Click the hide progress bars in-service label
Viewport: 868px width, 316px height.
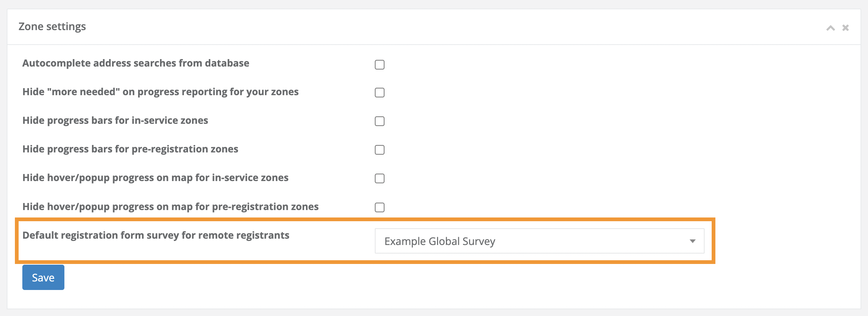pos(115,120)
